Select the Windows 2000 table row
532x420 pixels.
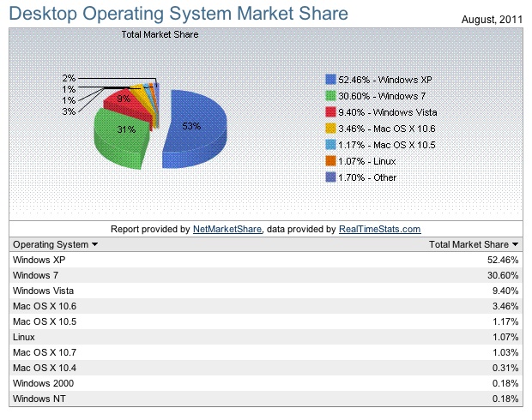point(266,384)
